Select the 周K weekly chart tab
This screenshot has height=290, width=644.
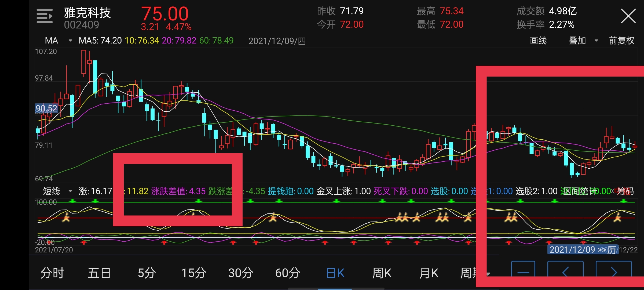point(382,273)
